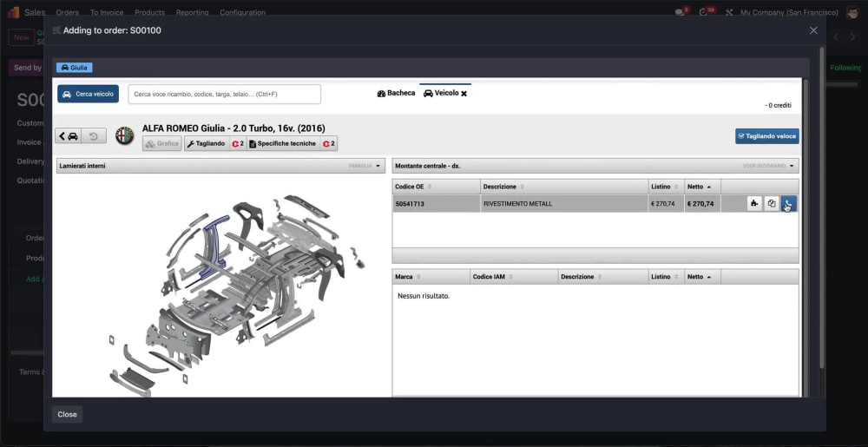Click the dialog's vertical scrollbar
The height and width of the screenshot is (447, 868).
click(821, 207)
